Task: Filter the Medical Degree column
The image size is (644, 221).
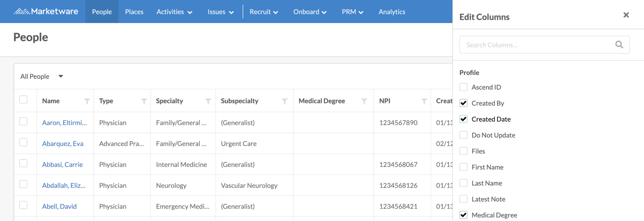Action: click(364, 101)
